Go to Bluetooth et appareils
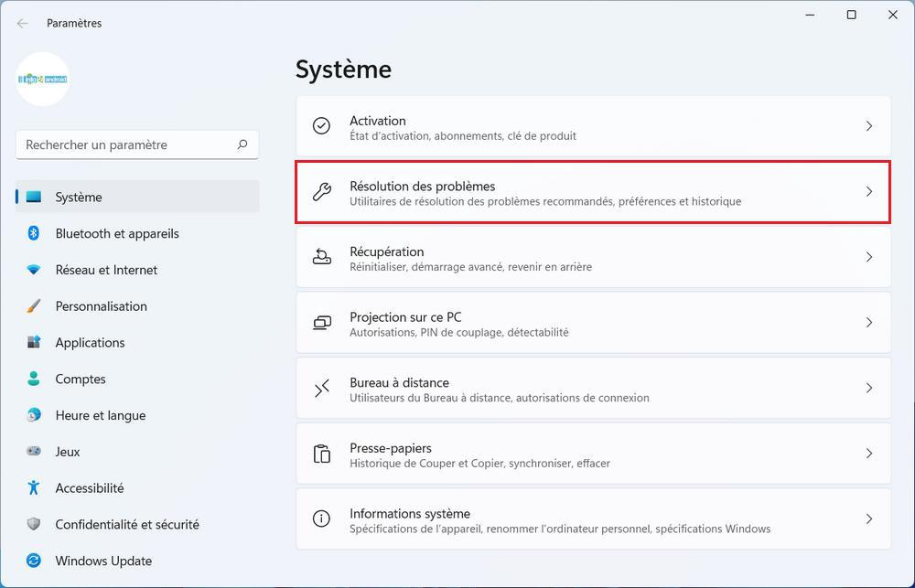 point(137,233)
